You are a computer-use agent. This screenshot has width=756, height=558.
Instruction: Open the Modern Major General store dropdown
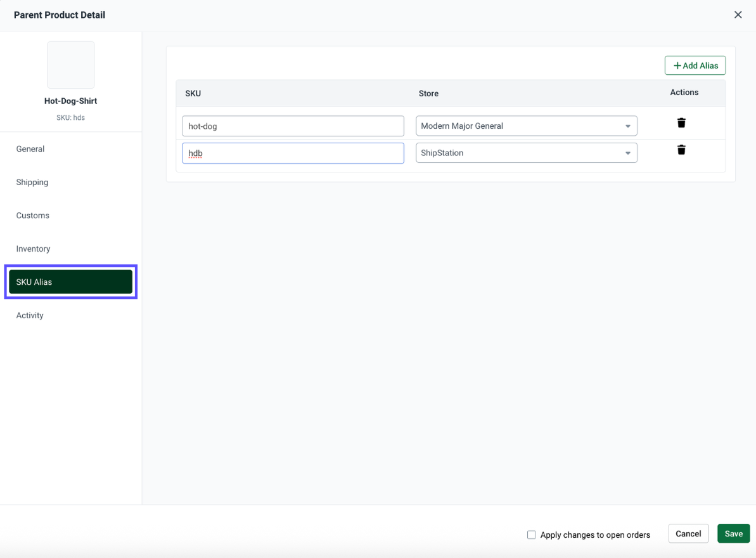point(526,126)
